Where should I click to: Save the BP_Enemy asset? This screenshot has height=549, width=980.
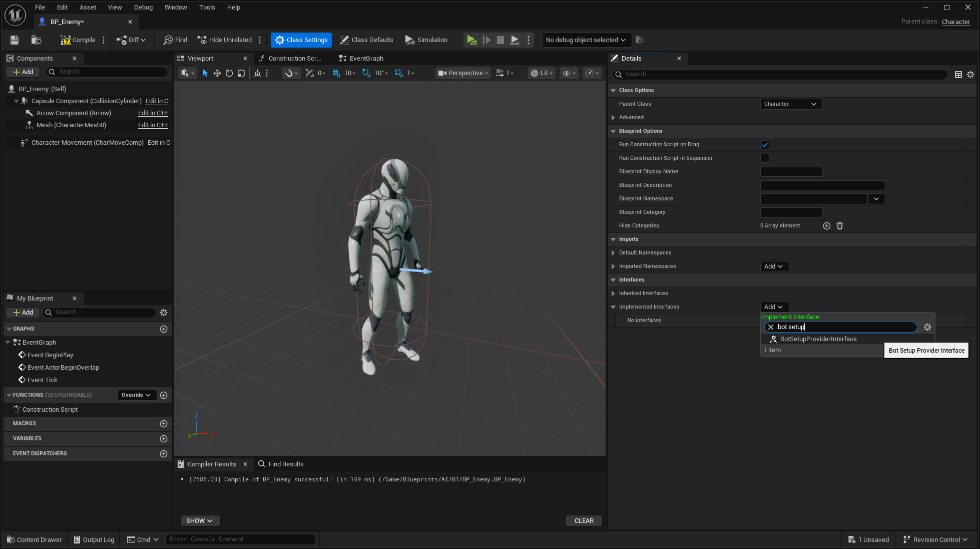[14, 40]
